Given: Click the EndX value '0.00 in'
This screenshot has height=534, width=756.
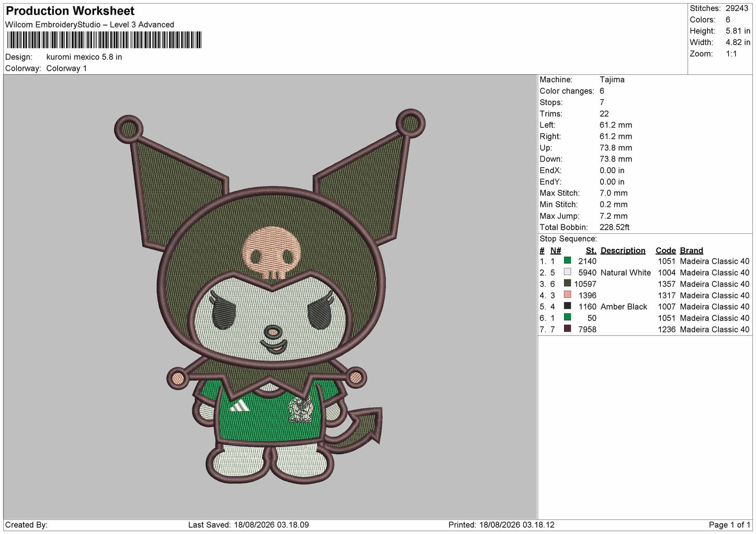Looking at the screenshot, I should (x=612, y=171).
